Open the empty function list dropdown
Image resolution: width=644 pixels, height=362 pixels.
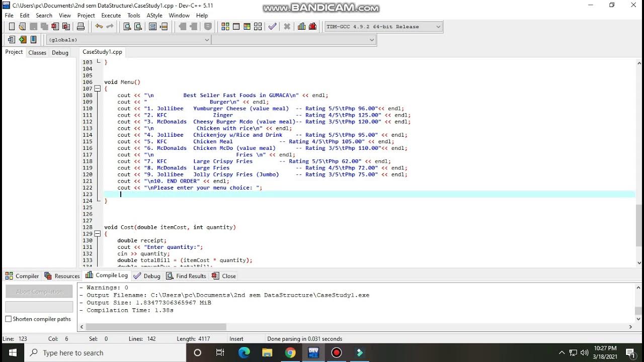294,40
